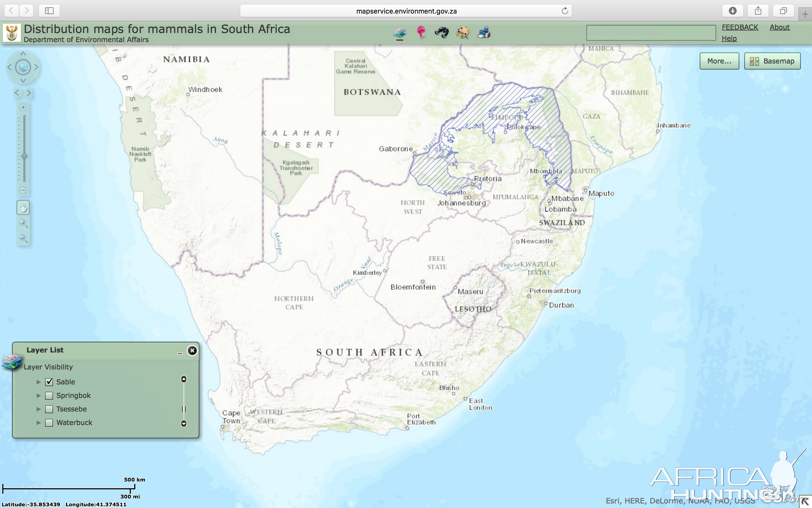Open the More... menu button

point(719,61)
